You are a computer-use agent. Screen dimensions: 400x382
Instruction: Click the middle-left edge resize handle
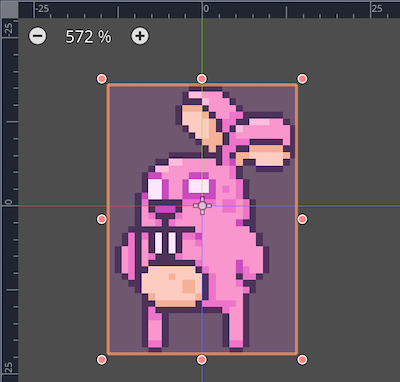tap(102, 219)
